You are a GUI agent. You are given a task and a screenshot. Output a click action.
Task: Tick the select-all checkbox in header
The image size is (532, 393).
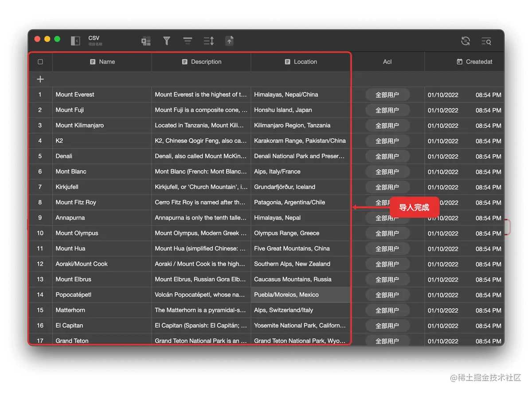click(x=40, y=62)
